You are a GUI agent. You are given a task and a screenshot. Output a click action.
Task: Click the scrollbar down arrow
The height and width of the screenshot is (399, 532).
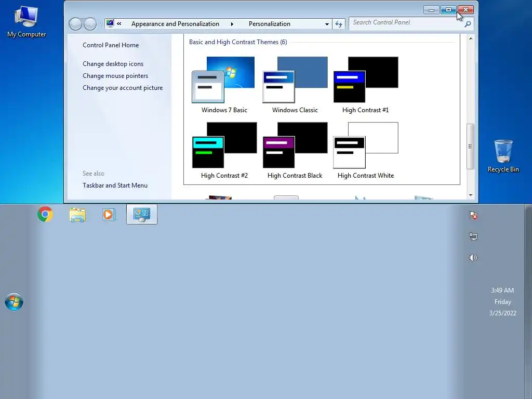coord(471,195)
